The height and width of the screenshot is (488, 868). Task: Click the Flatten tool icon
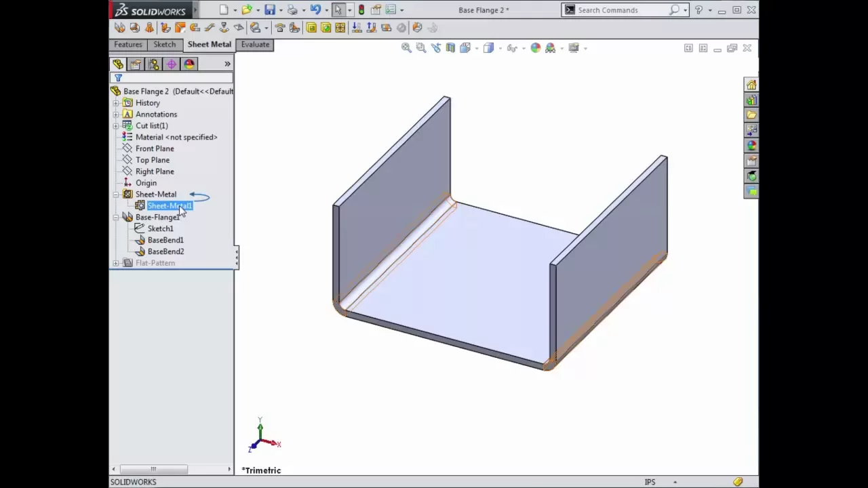pyautogui.click(x=386, y=28)
